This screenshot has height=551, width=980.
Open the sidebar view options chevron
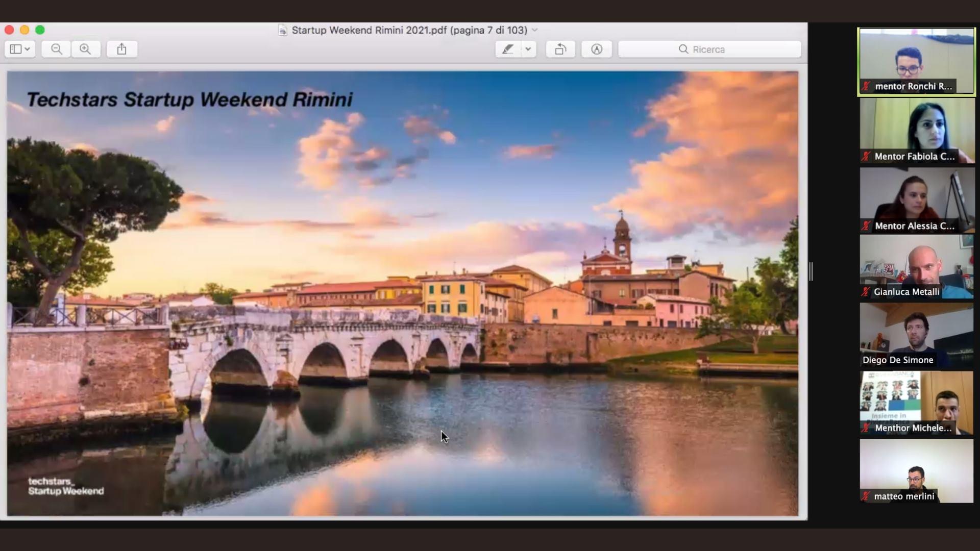(x=28, y=49)
